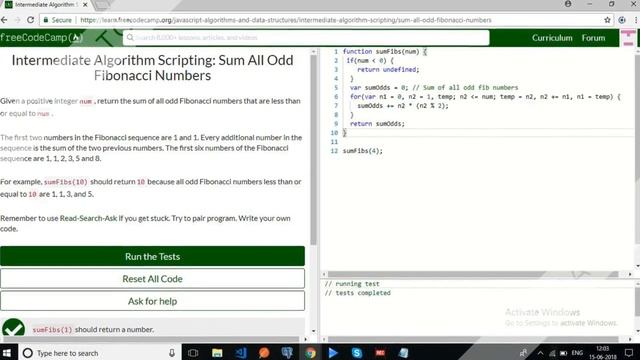Click code line 'sumFibs(4);'
This screenshot has height=360, width=640.
point(362,151)
